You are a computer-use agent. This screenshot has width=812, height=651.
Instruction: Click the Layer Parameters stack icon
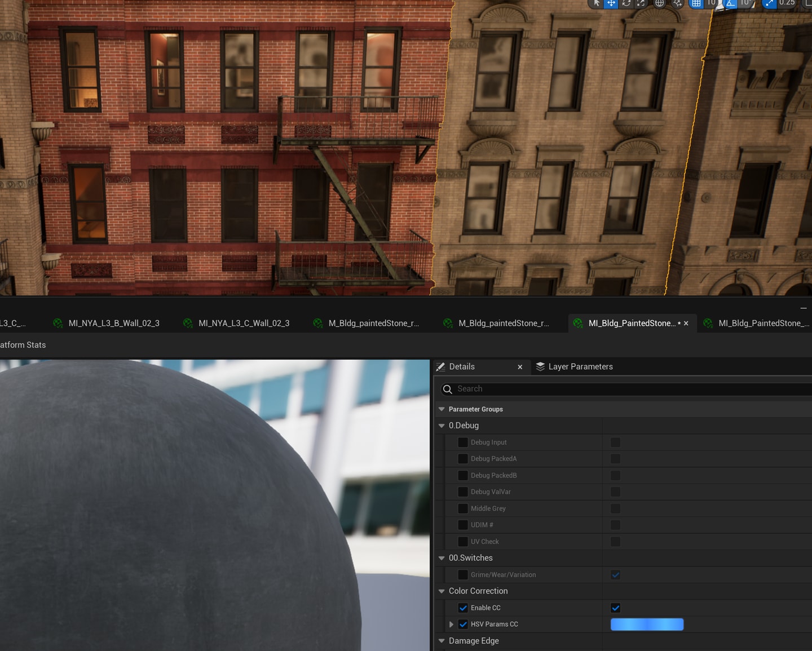tap(540, 366)
